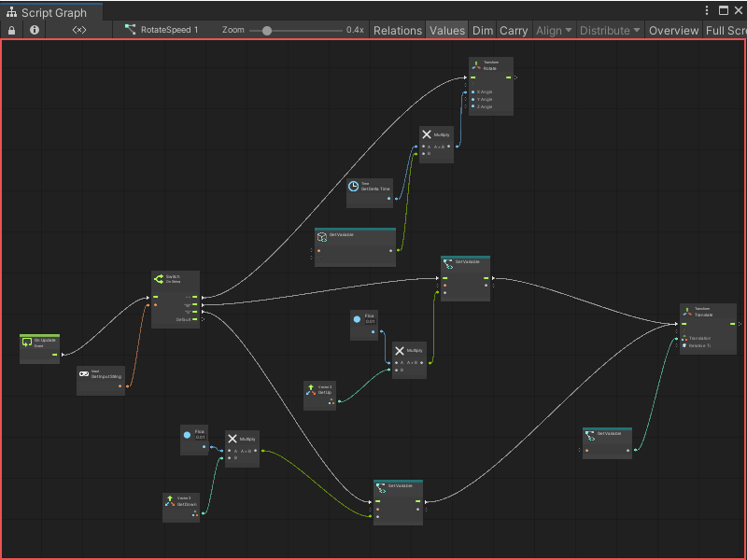This screenshot has width=747, height=560.
Task: Open the Distribute dropdown
Action: pyautogui.click(x=609, y=30)
